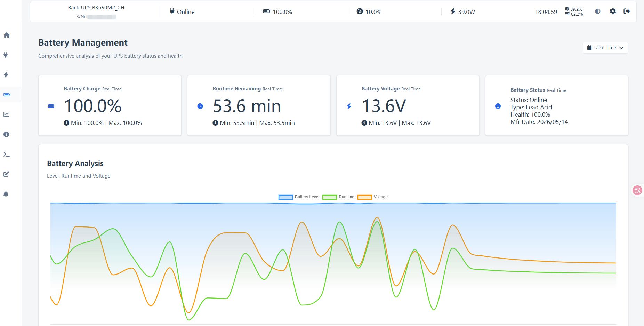Open the notifications bell in the sidebar
644x326 pixels.
[6, 194]
